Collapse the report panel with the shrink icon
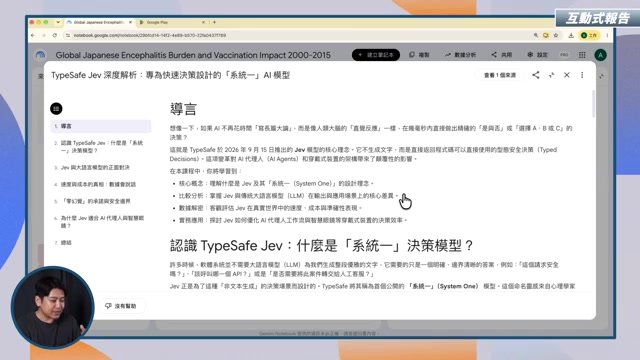Image resolution: width=640 pixels, height=360 pixels. [x=551, y=75]
